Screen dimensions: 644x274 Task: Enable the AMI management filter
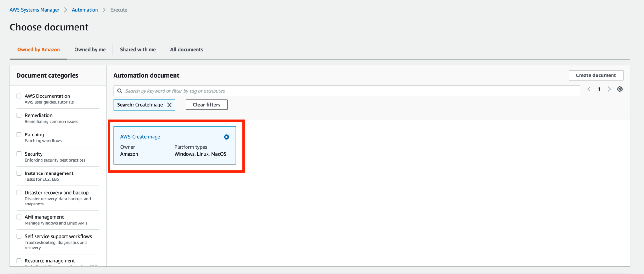click(x=19, y=217)
